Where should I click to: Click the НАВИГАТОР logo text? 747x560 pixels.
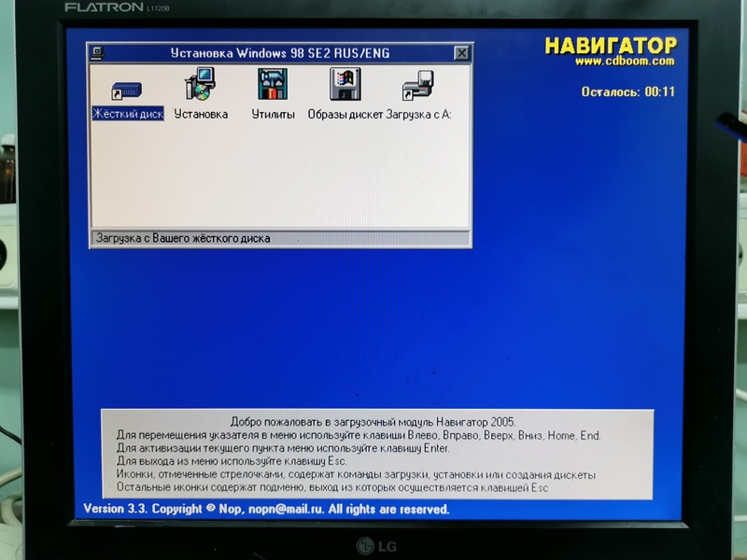[611, 46]
